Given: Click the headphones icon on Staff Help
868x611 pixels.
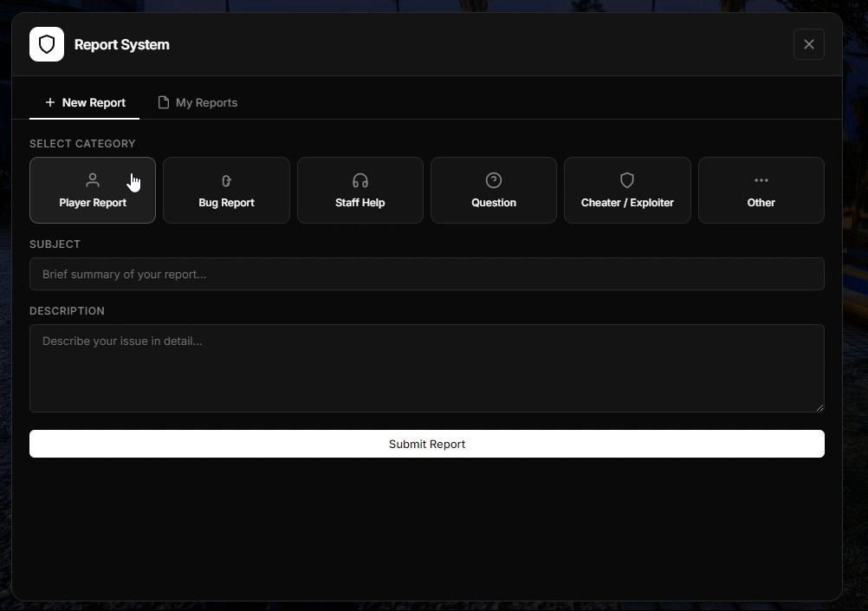Looking at the screenshot, I should pyautogui.click(x=360, y=180).
